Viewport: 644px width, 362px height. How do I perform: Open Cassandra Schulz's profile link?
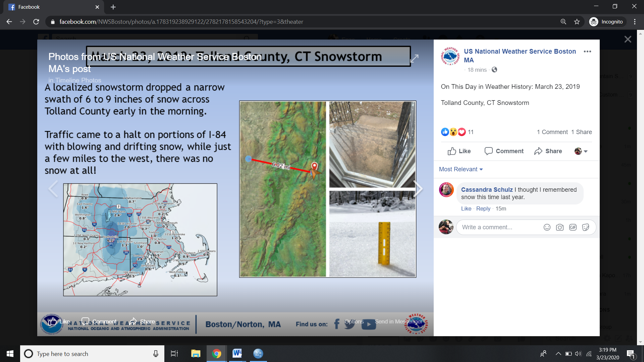tap(487, 190)
